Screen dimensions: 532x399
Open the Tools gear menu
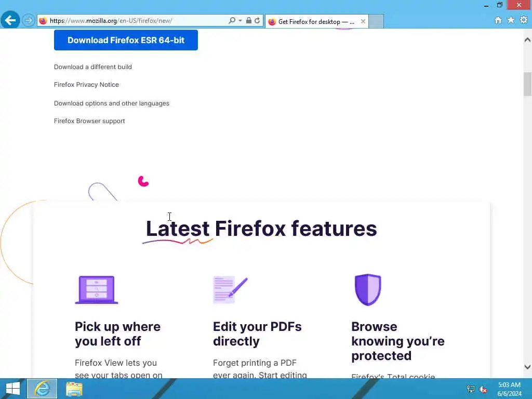click(524, 20)
